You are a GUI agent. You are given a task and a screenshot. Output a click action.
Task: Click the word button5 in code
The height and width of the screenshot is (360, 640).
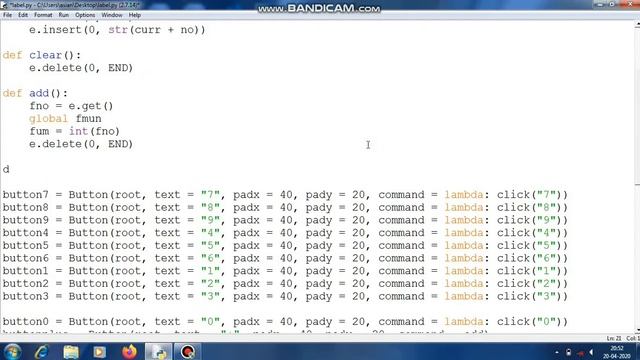coord(25,245)
